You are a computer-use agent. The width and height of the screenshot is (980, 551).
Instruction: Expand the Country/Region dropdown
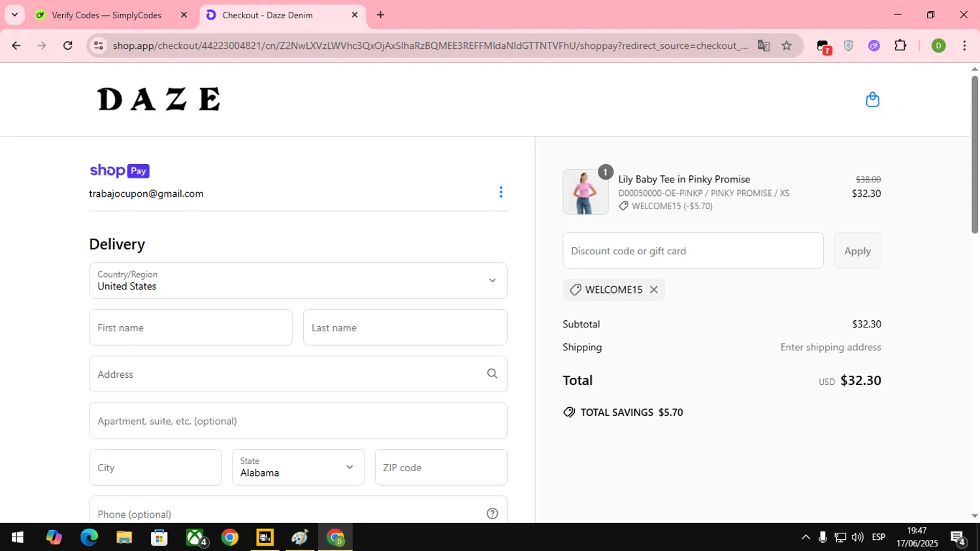click(x=298, y=280)
